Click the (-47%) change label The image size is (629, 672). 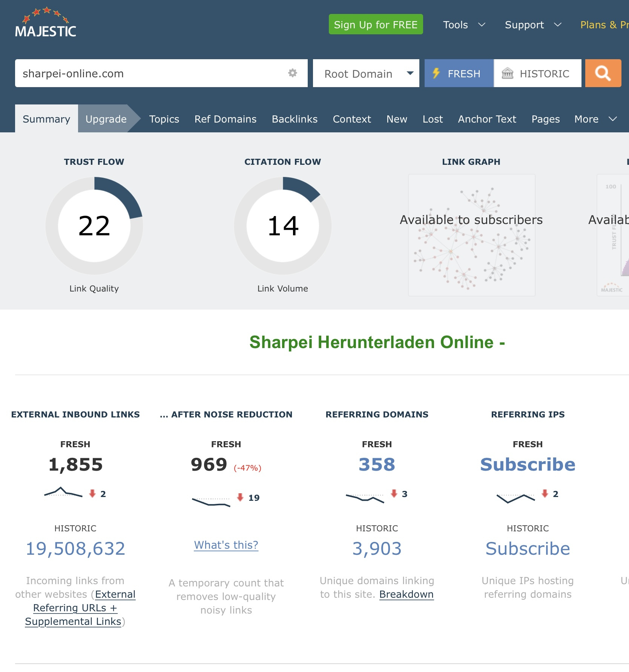pos(247,468)
